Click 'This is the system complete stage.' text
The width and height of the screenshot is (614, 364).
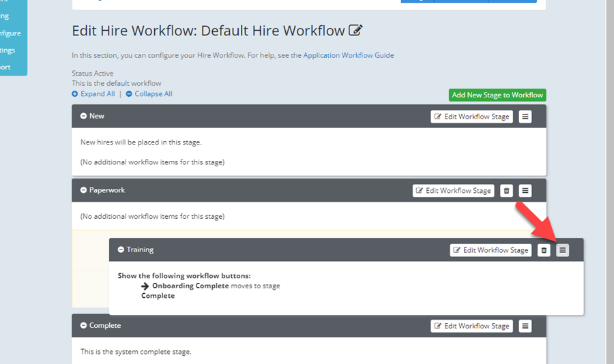[x=136, y=352]
